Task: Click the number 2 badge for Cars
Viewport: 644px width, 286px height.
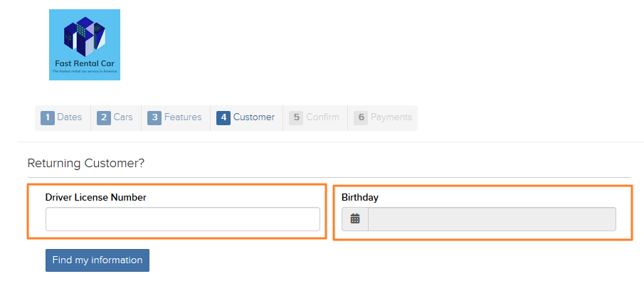Action: tap(104, 118)
